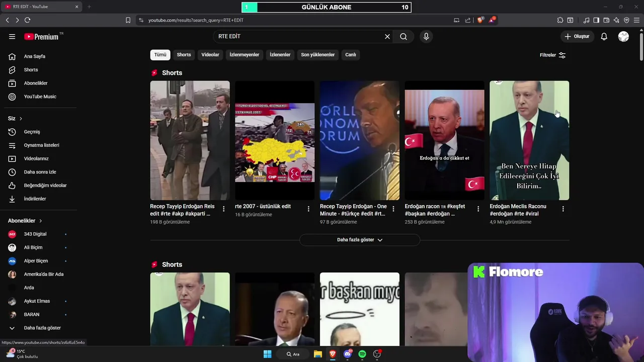Open Recep Tayyip Erdoğan Reis edit thumbnail
Screen dimensions: 644x362
click(190, 140)
